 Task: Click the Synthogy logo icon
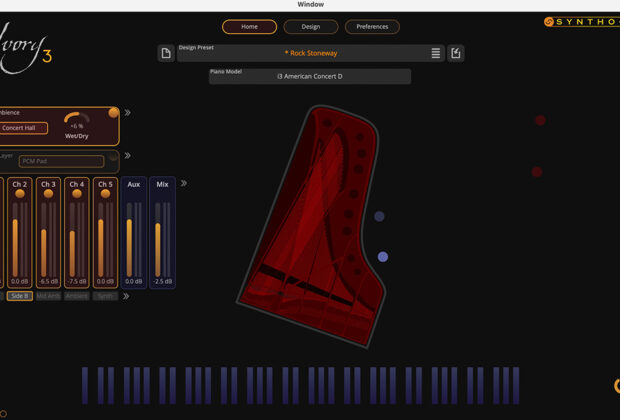549,22
